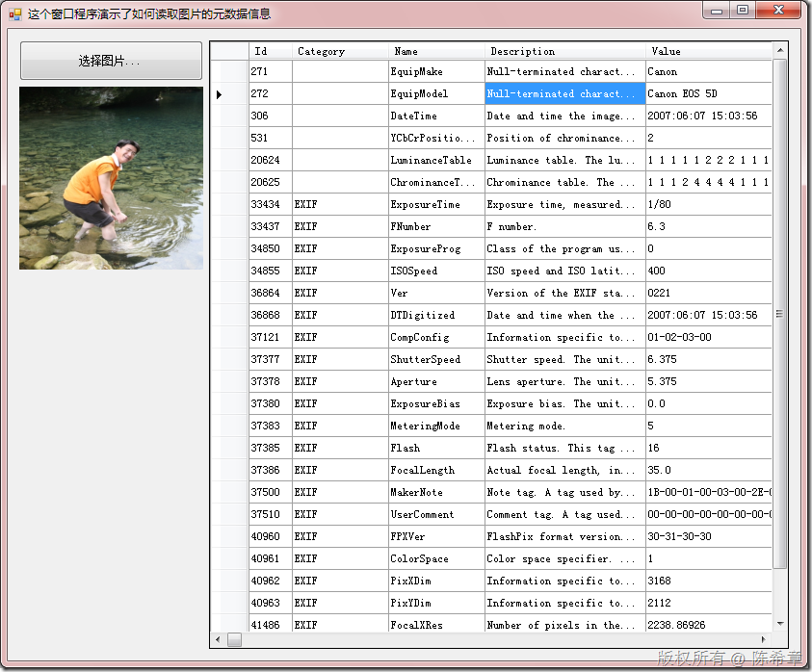Sort by the Id column header
Screen dimensions: 812x672
pos(271,51)
